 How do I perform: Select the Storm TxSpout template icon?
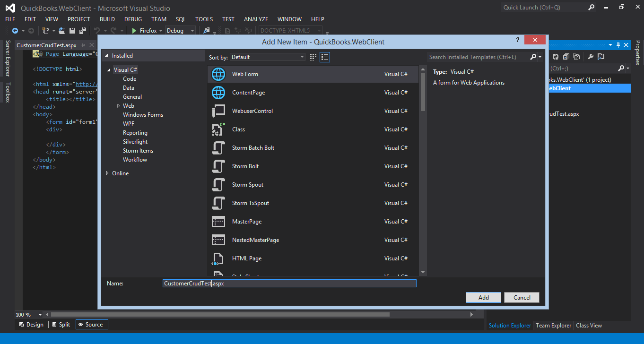[218, 203]
